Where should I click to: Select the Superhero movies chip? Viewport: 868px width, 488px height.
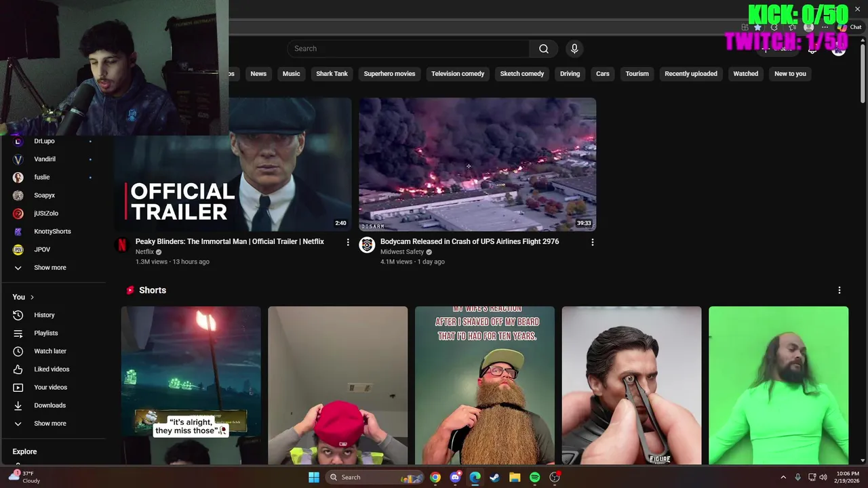[389, 74]
